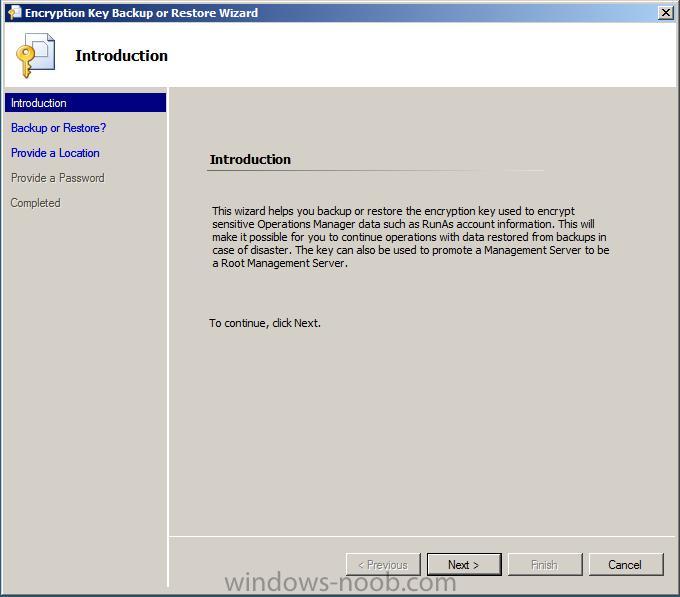This screenshot has height=597, width=680.
Task: Click the 'Encryption Key Backup or Restore Wizard' title
Action: (141, 13)
